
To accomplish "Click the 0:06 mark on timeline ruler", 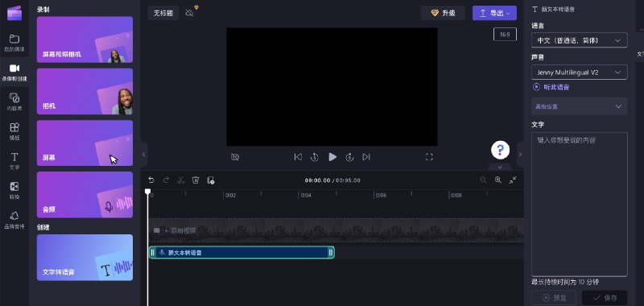I will tap(381, 196).
